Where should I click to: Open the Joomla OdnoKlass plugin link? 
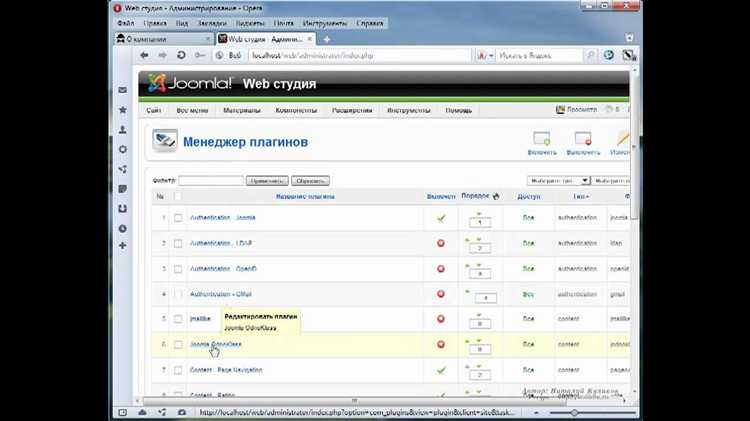(x=216, y=344)
